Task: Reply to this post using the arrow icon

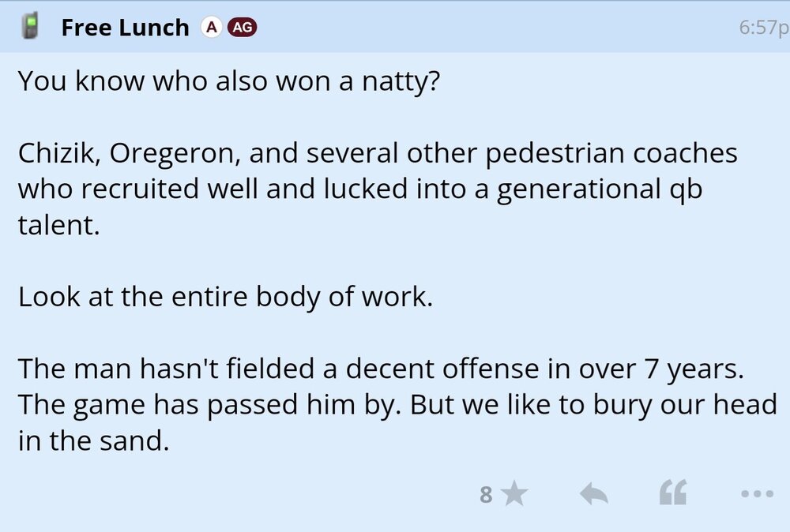Action: [x=594, y=495]
